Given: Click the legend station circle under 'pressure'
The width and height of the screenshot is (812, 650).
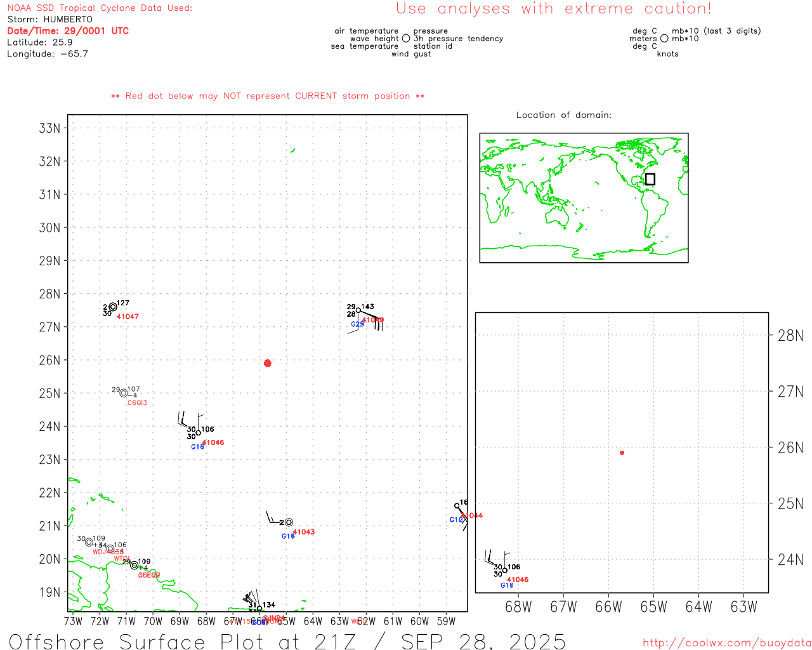Looking at the screenshot, I should 406,39.
